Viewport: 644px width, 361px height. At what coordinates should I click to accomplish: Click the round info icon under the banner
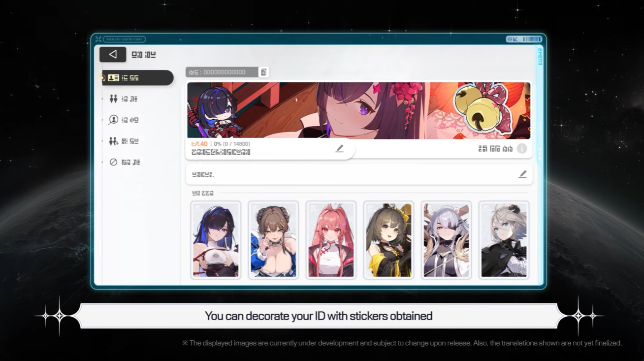point(521,149)
